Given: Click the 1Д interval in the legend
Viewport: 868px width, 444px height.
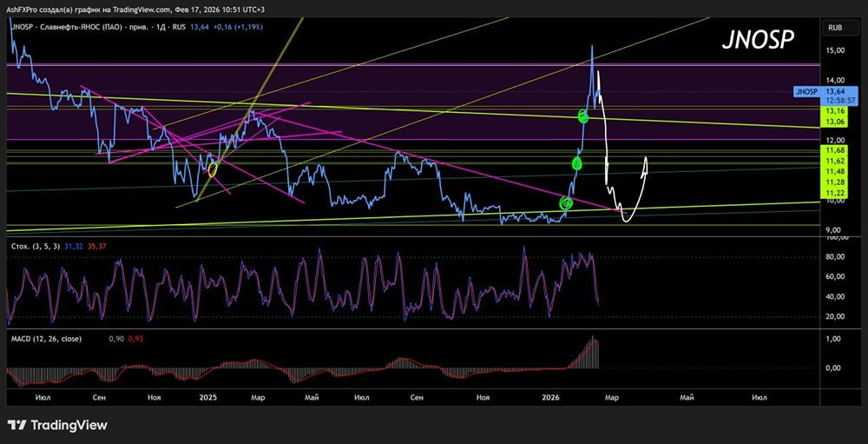Looking at the screenshot, I should (x=161, y=26).
